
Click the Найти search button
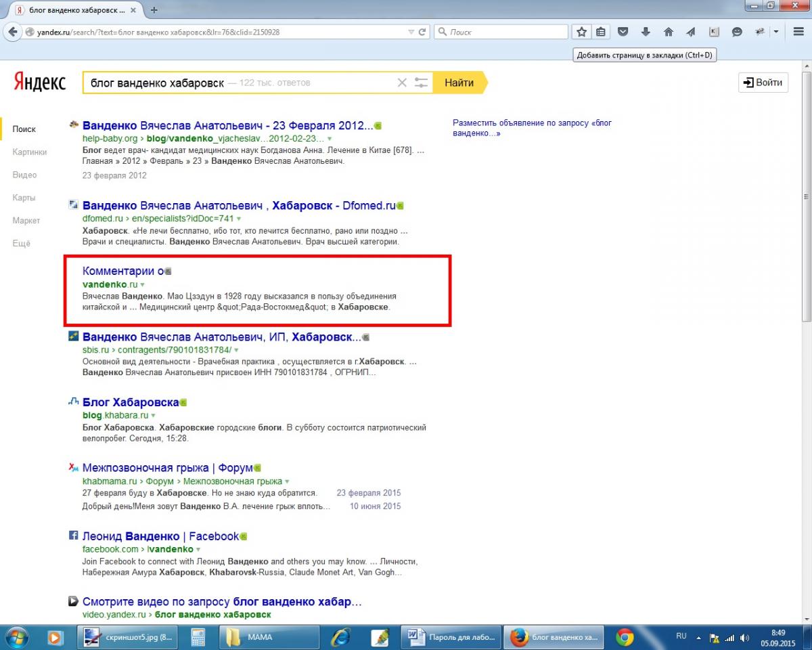click(x=459, y=83)
